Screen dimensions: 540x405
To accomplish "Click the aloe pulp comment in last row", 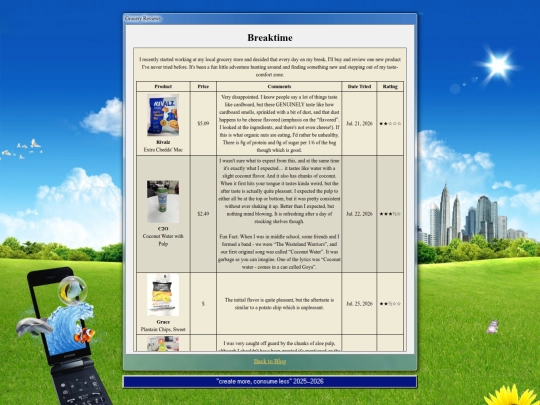I will (279, 346).
